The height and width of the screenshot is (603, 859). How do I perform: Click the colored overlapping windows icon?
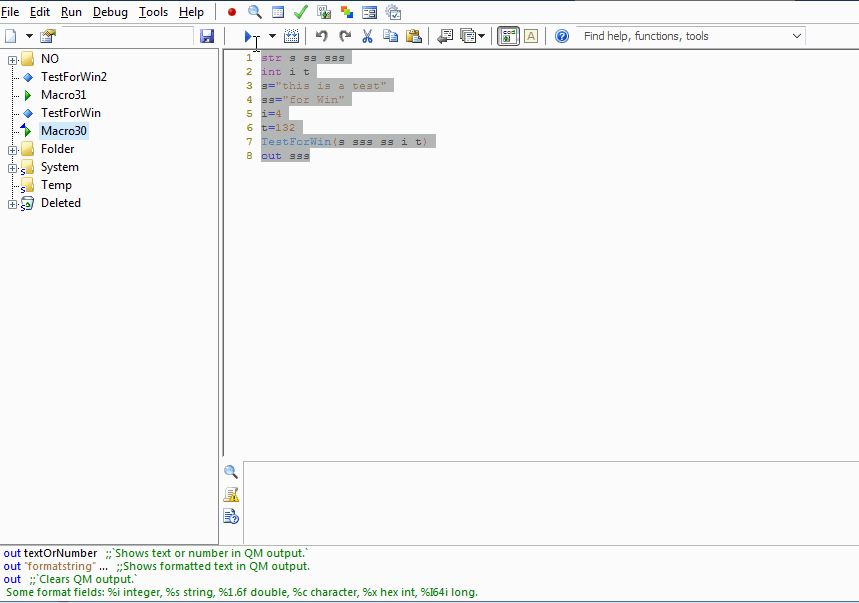pos(347,12)
